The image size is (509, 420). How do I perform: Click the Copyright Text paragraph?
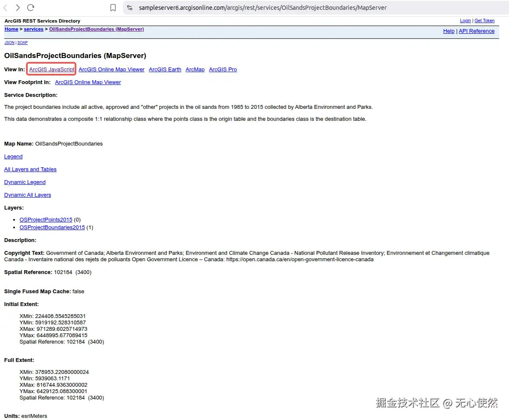(247, 256)
